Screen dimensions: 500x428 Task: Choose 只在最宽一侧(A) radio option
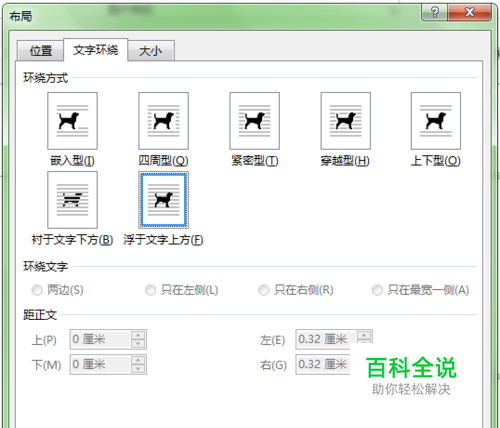[x=420, y=290]
